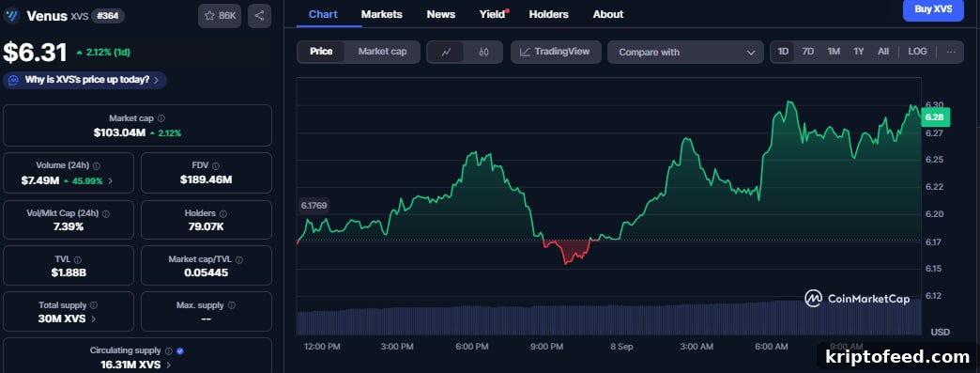Click the 6.1769 opening price label

pyautogui.click(x=314, y=206)
